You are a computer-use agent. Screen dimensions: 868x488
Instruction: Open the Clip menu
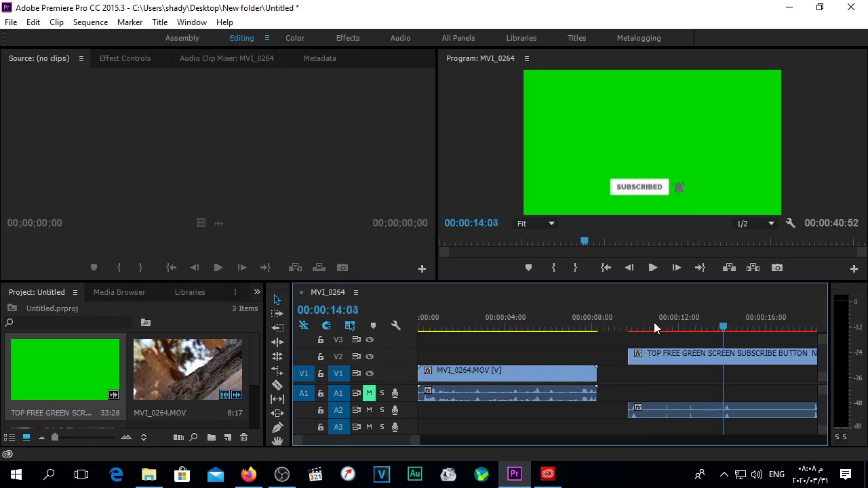click(56, 22)
